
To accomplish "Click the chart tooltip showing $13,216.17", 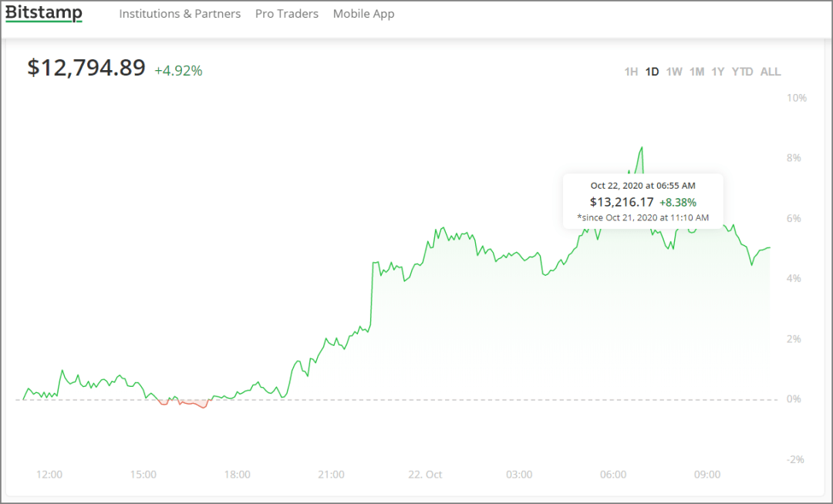I will coord(642,202).
